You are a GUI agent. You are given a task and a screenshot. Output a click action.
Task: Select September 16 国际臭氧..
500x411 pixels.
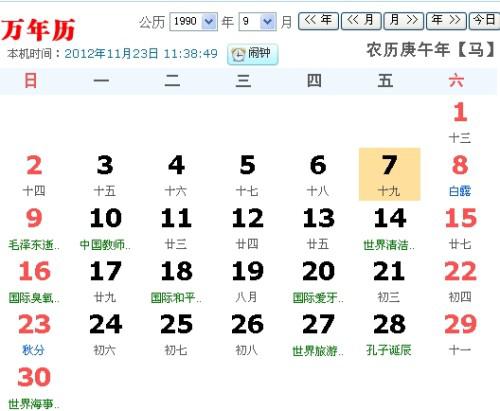pyautogui.click(x=34, y=281)
